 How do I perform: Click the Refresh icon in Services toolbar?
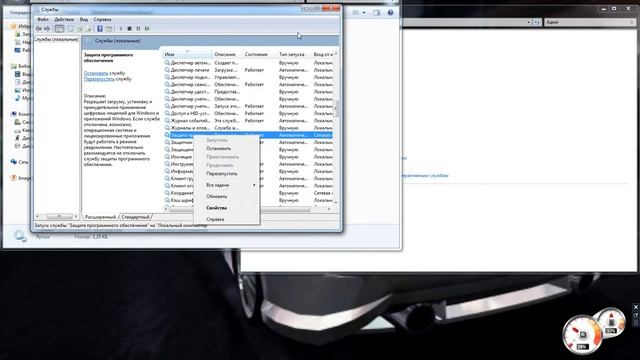pyautogui.click(x=80, y=29)
